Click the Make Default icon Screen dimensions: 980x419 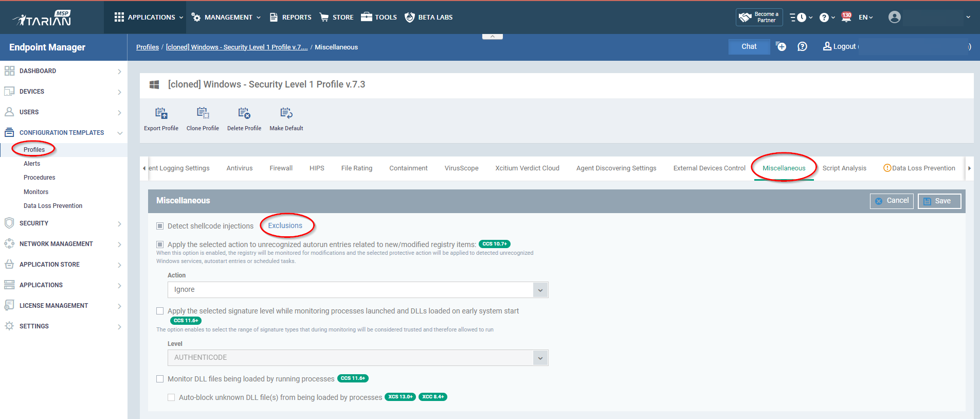point(286,113)
